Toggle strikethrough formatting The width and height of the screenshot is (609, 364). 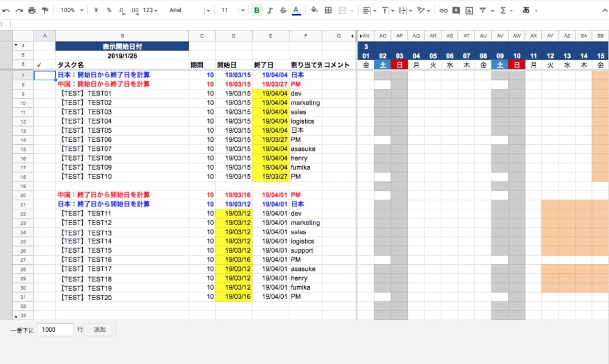pos(283,10)
